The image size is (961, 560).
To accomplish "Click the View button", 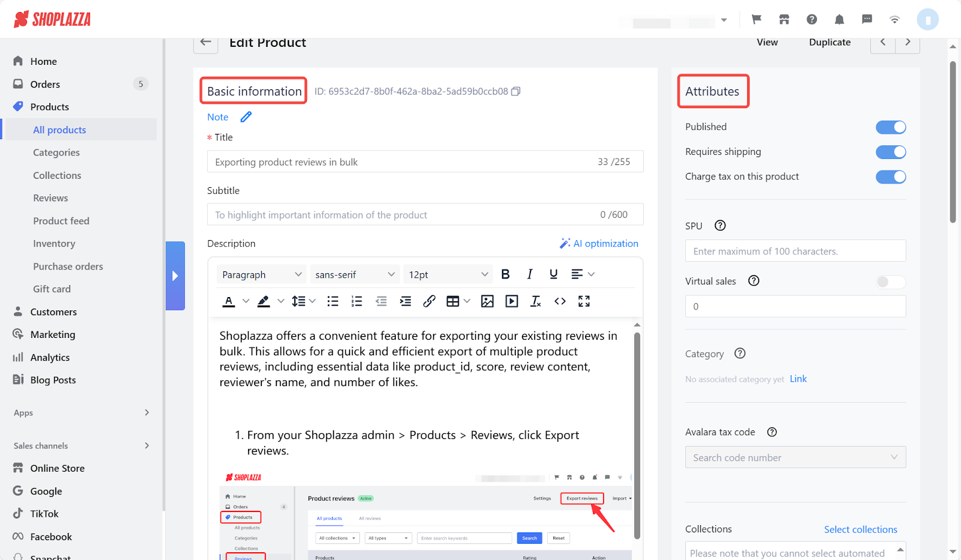I will [x=767, y=42].
